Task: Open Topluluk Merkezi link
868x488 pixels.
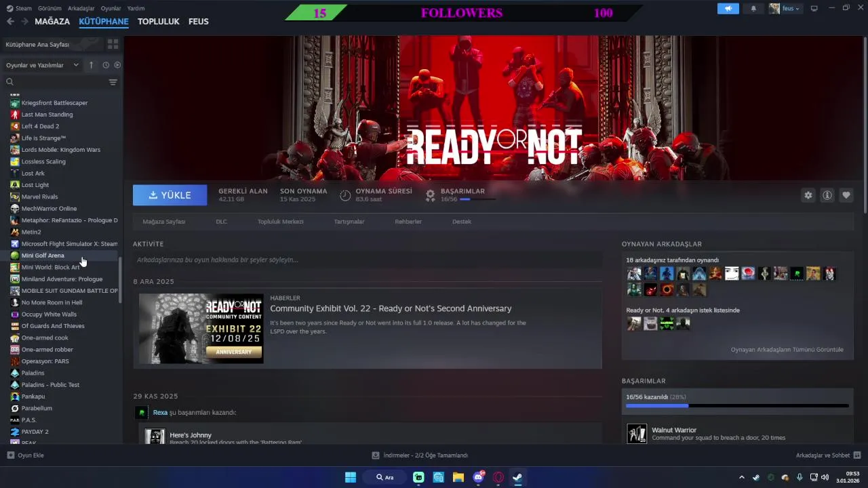Action: pos(280,222)
